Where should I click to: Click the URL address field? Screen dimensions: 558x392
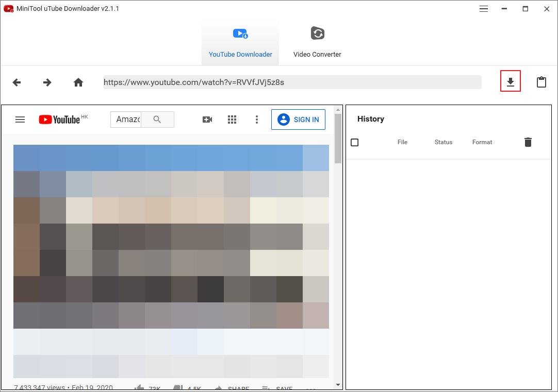coord(292,82)
